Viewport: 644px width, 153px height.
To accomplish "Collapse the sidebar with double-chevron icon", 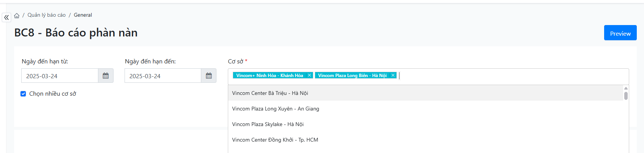I will coord(6,17).
